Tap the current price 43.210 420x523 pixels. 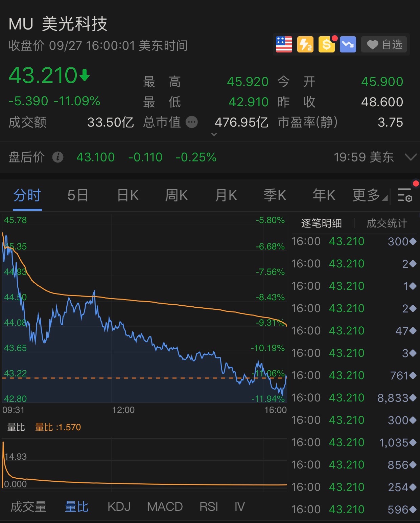click(43, 75)
